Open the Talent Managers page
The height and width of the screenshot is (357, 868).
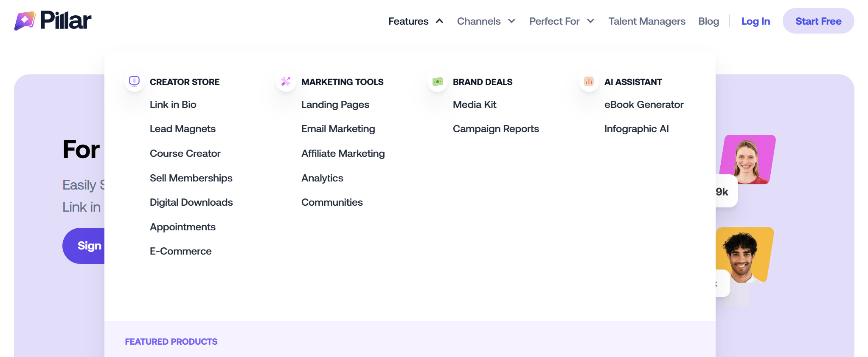coord(646,21)
